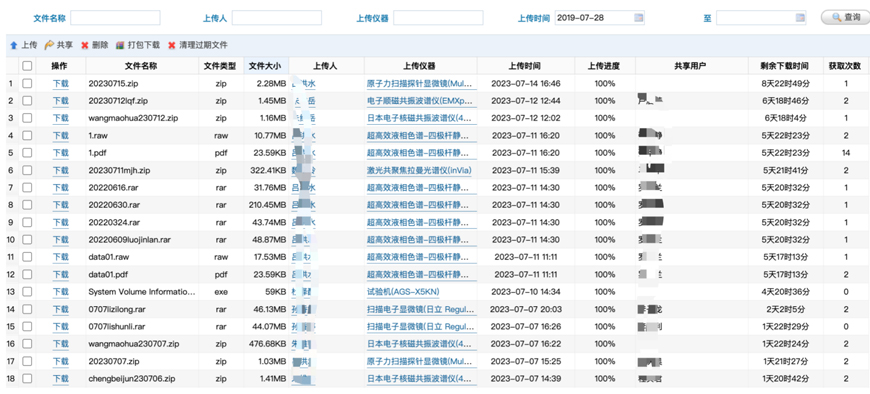Download data01.raw via its 下载 link
Screen dimensions: 870x394
[60, 257]
